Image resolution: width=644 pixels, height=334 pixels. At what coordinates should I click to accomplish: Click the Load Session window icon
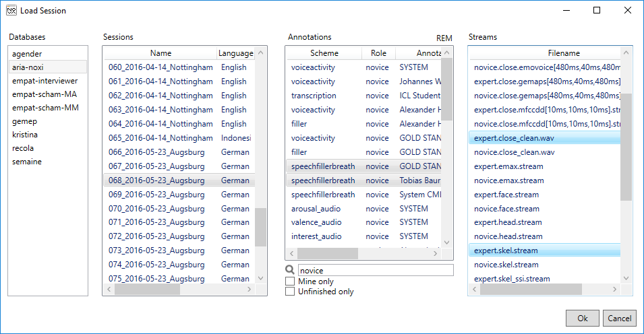pyautogui.click(x=11, y=11)
